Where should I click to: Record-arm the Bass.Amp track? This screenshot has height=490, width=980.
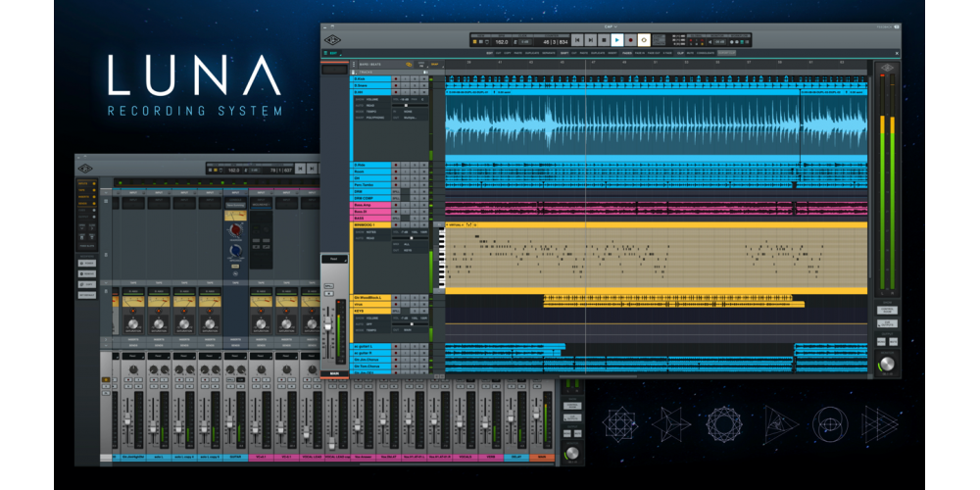[396, 205]
